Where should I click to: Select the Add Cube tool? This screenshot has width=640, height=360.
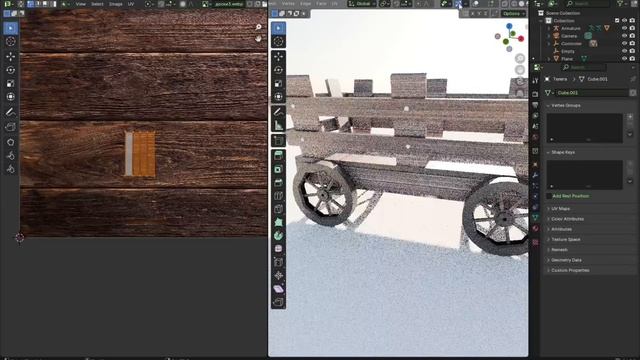pyautogui.click(x=278, y=140)
